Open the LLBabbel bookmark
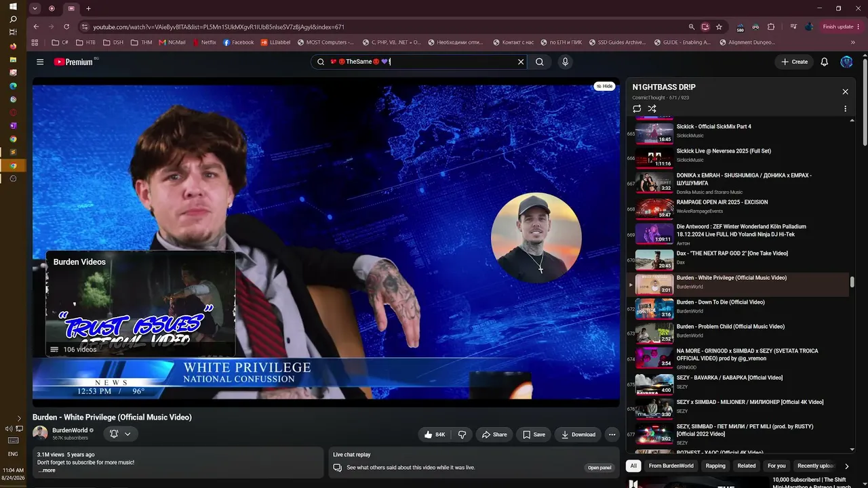This screenshot has height=488, width=868. click(275, 42)
